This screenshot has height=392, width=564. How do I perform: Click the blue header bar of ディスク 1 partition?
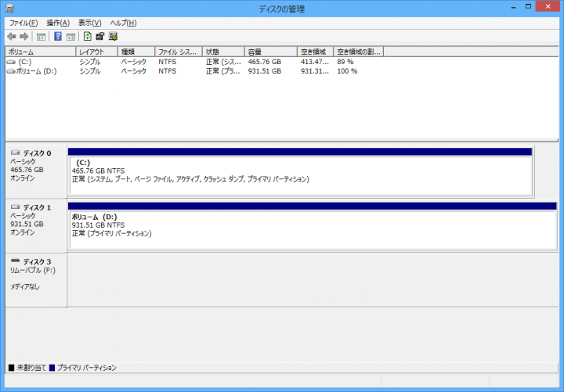coord(313,206)
